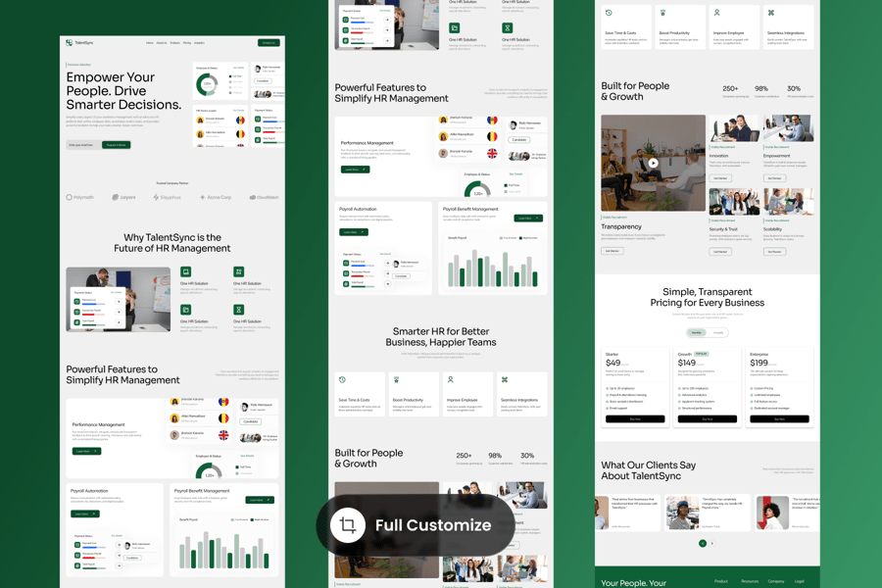The image size is (882, 588).
Task: Click the crop icon on Full Customize badge
Action: click(347, 525)
